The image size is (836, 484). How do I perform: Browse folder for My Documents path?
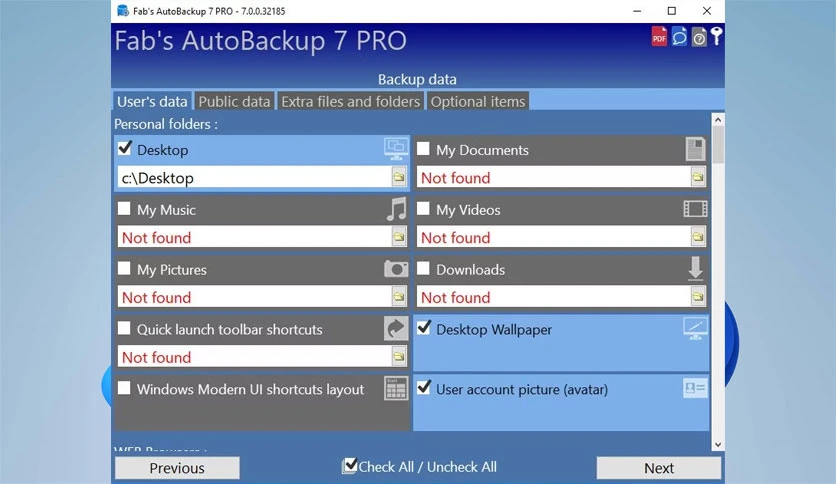coord(698,177)
